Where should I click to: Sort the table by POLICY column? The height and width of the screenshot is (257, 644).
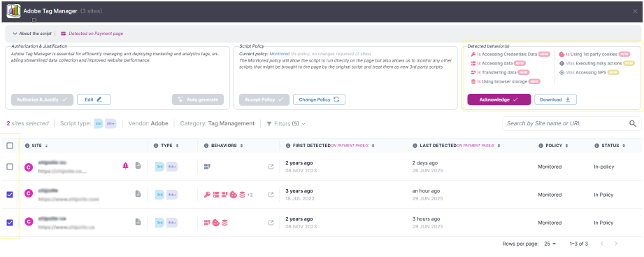[x=567, y=146]
